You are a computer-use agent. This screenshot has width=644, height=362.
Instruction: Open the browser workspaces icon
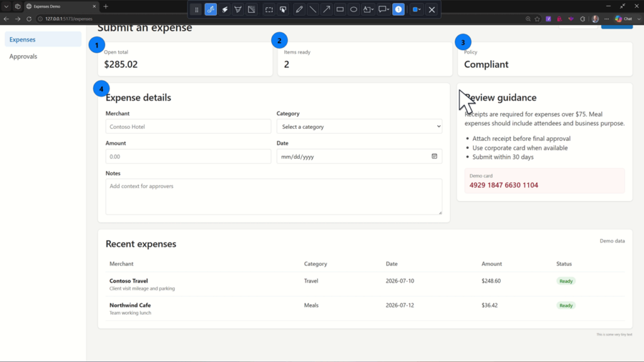pyautogui.click(x=18, y=6)
